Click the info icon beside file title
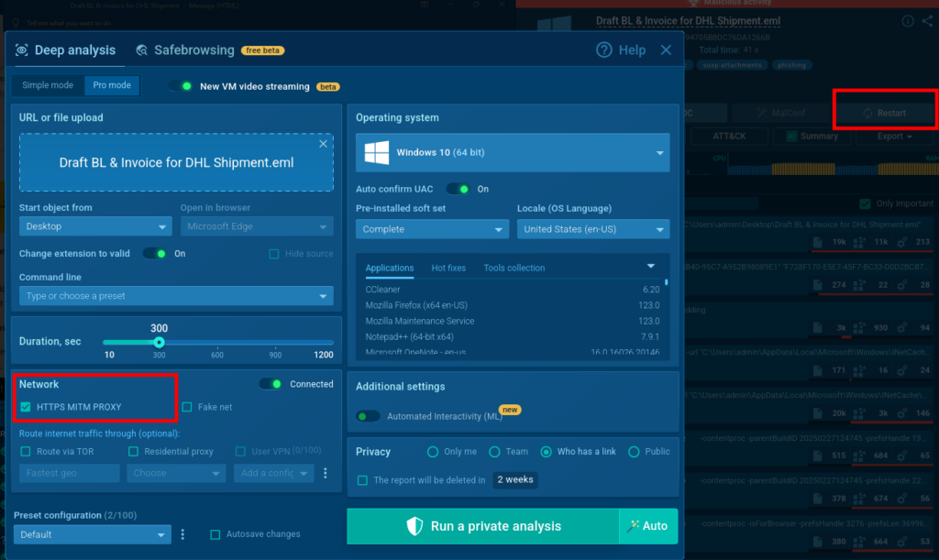939x560 pixels. 908,21
